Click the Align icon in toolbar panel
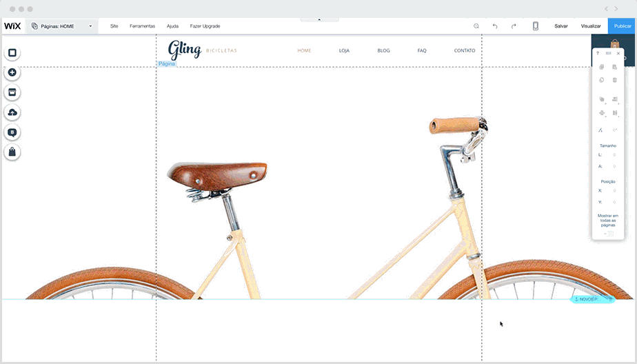The height and width of the screenshot is (364, 637). [x=615, y=99]
